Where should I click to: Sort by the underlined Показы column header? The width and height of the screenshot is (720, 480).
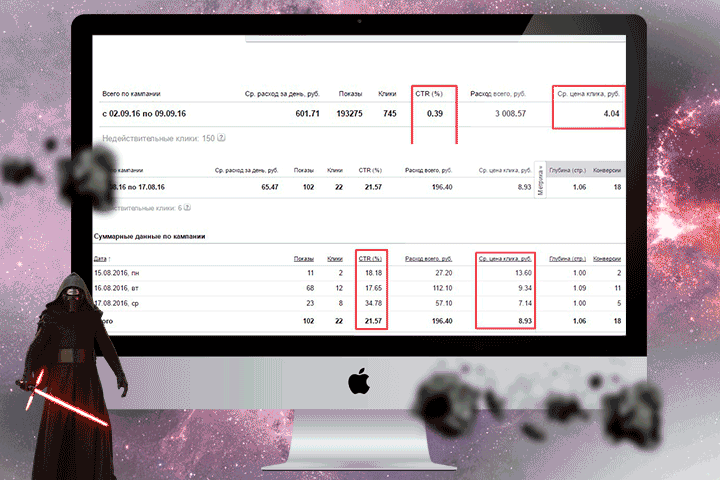(x=304, y=259)
